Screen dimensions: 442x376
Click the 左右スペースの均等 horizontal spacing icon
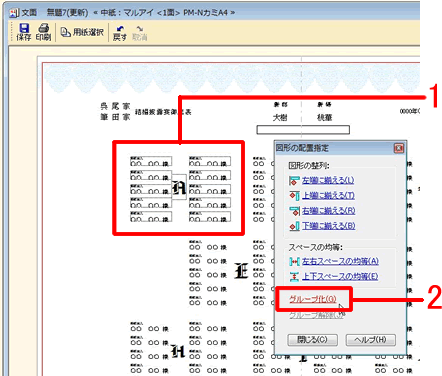click(x=294, y=261)
